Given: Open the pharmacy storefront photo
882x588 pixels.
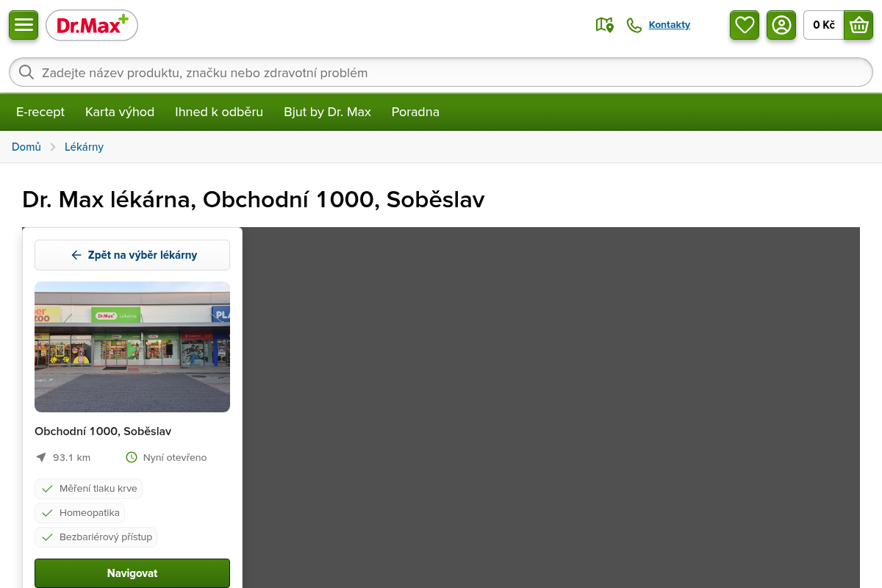Looking at the screenshot, I should click(x=132, y=347).
